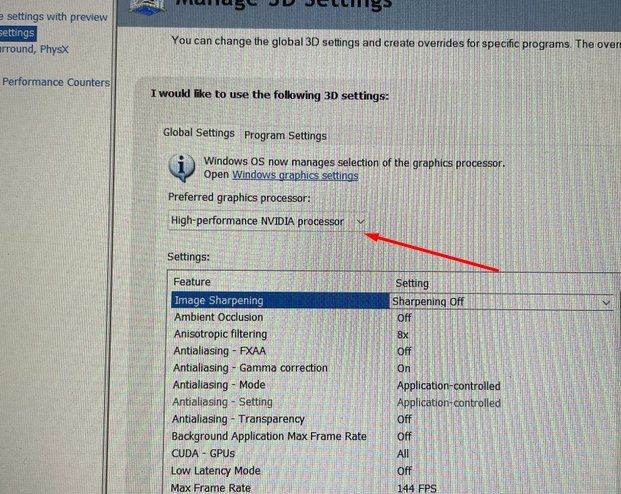Click the All value for CUDA - GPUs
Viewport: 621px width, 494px height.
click(403, 454)
